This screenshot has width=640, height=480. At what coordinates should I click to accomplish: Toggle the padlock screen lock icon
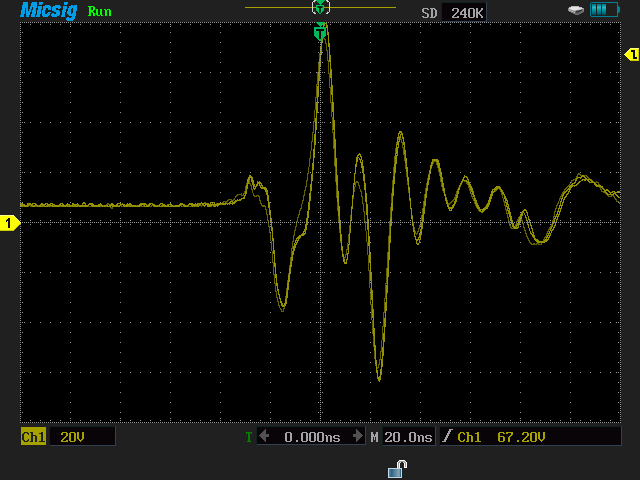click(397, 468)
